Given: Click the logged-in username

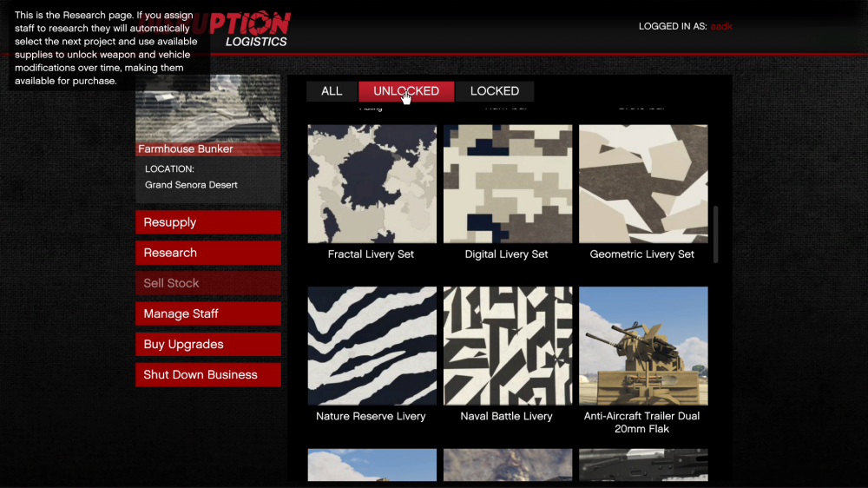Looking at the screenshot, I should coord(721,27).
